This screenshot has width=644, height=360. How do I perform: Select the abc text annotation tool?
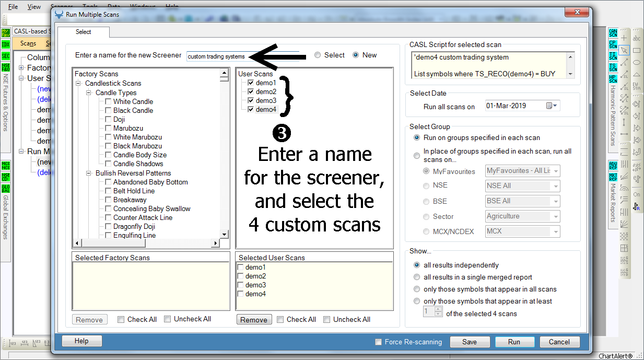(637, 38)
